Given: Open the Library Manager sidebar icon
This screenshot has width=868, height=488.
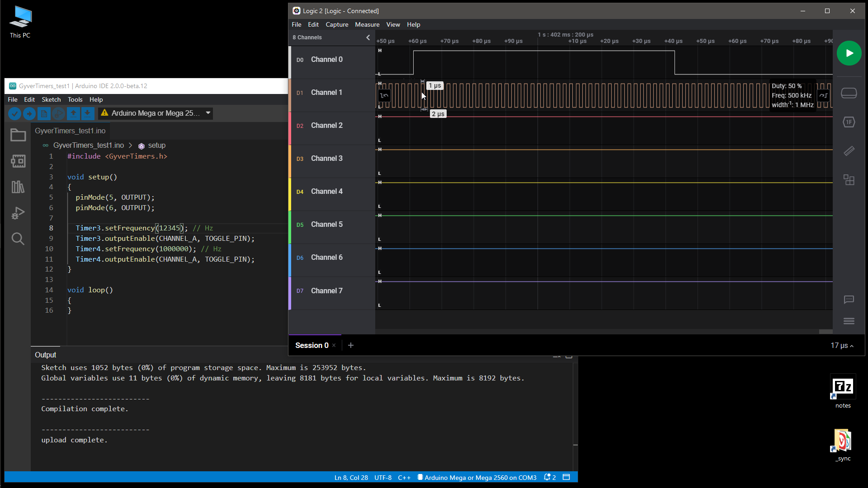Looking at the screenshot, I should [x=18, y=187].
